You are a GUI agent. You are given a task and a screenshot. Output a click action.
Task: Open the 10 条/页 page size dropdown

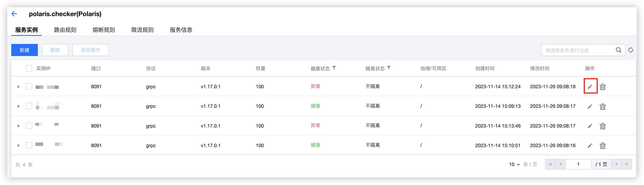coord(514,164)
